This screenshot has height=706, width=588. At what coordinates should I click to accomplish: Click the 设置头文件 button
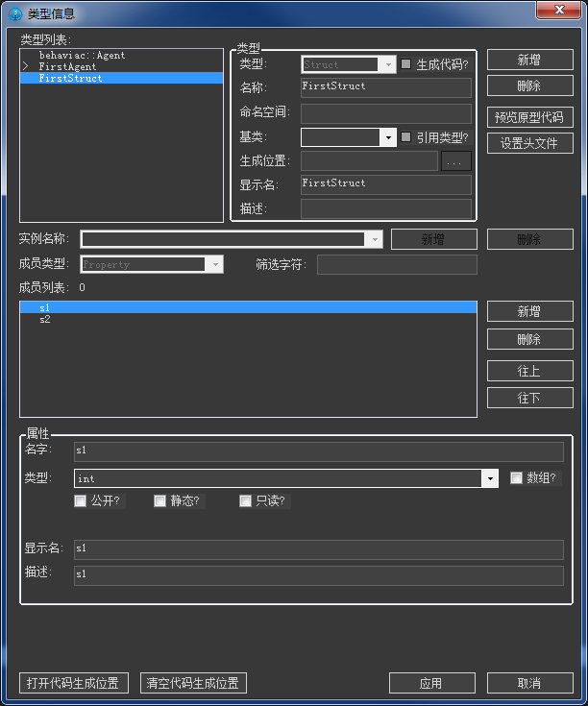click(x=529, y=144)
